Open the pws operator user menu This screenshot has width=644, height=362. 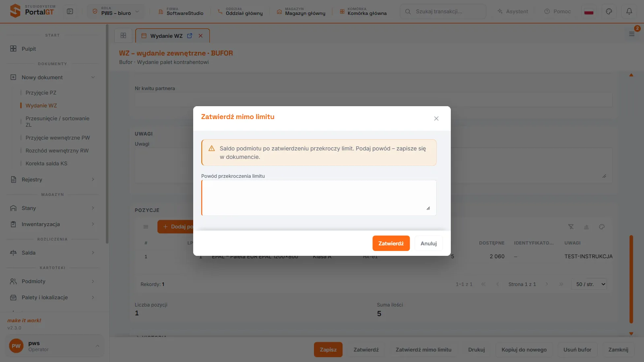(54, 346)
